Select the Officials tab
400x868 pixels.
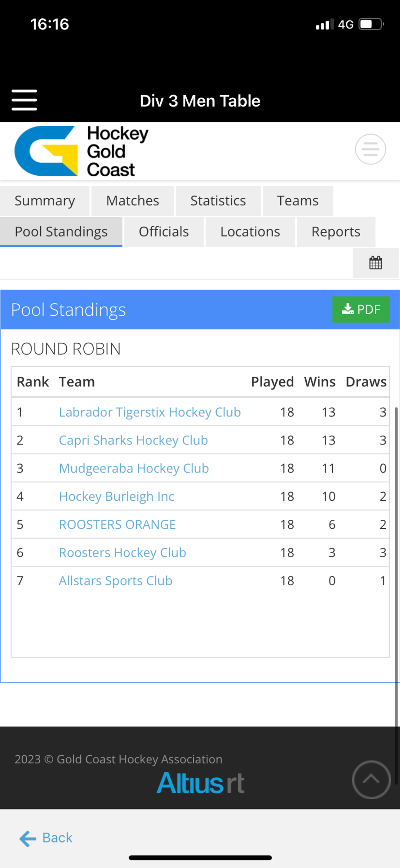pos(164,232)
